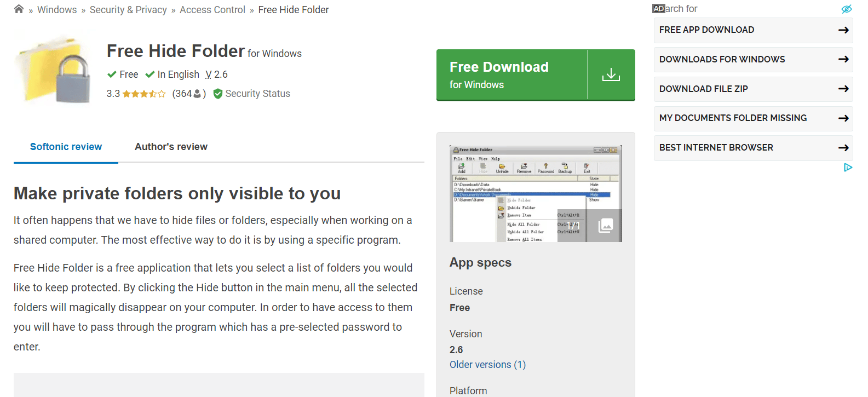Click the 'Make private folders only visible to you' heading
868x397 pixels.
click(x=177, y=193)
